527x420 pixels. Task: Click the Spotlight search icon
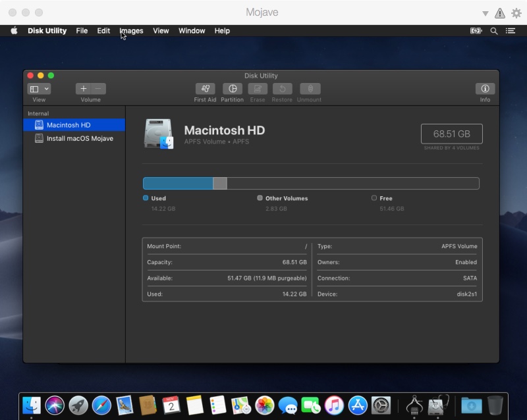493,31
